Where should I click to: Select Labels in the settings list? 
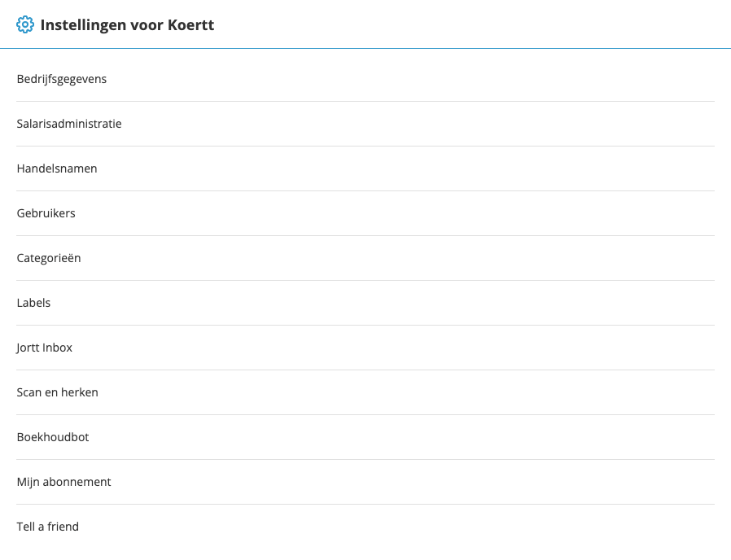[33, 303]
